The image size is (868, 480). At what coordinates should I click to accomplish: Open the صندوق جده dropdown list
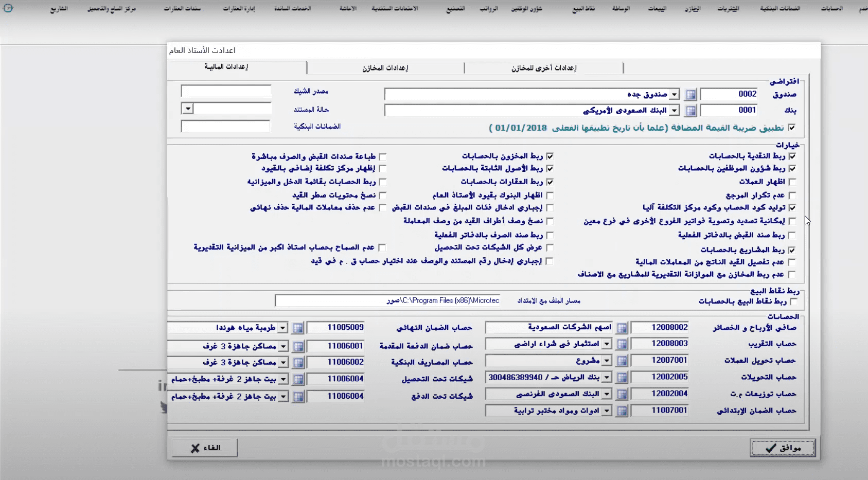674,94
